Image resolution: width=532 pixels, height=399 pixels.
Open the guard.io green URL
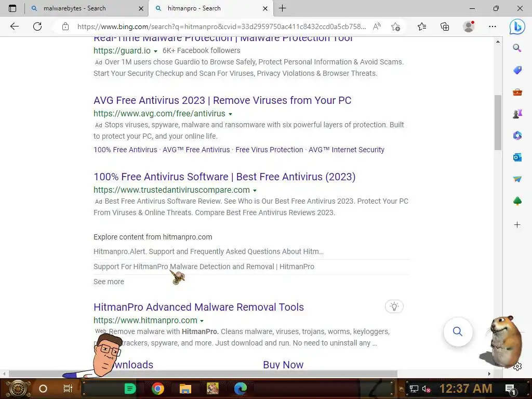[x=122, y=50]
